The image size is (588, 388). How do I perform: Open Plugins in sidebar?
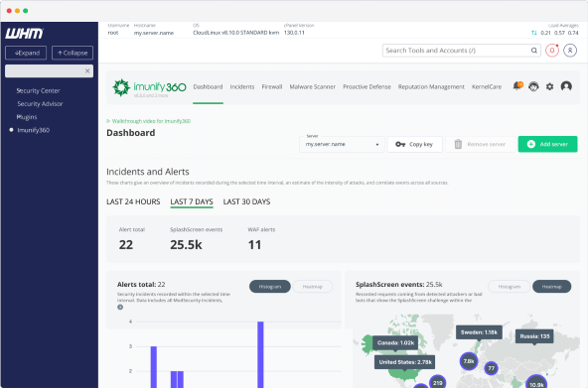(27, 117)
